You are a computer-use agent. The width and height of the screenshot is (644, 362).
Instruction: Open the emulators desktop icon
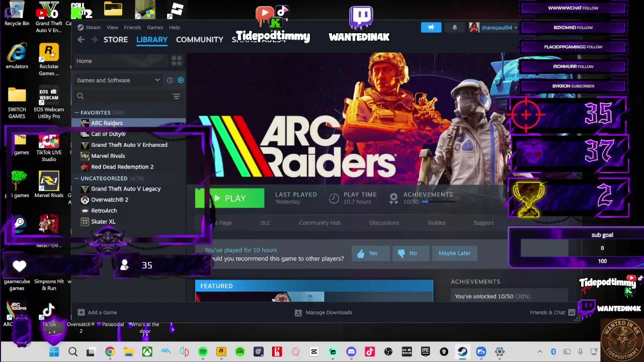(17, 56)
